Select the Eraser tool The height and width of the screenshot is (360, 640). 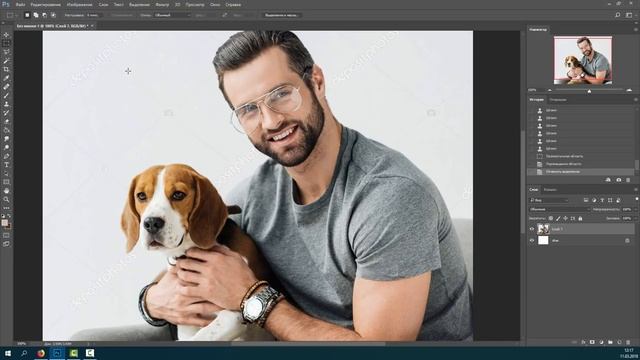6,121
